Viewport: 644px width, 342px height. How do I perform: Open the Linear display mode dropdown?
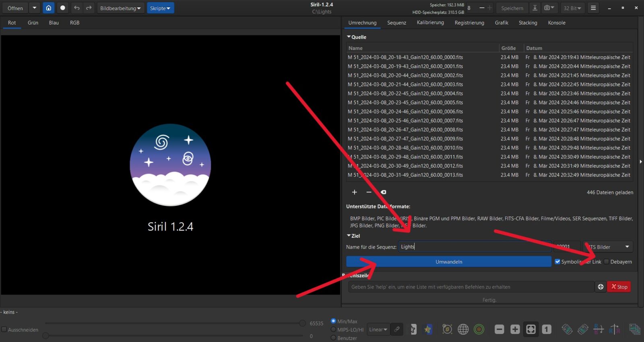(378, 330)
